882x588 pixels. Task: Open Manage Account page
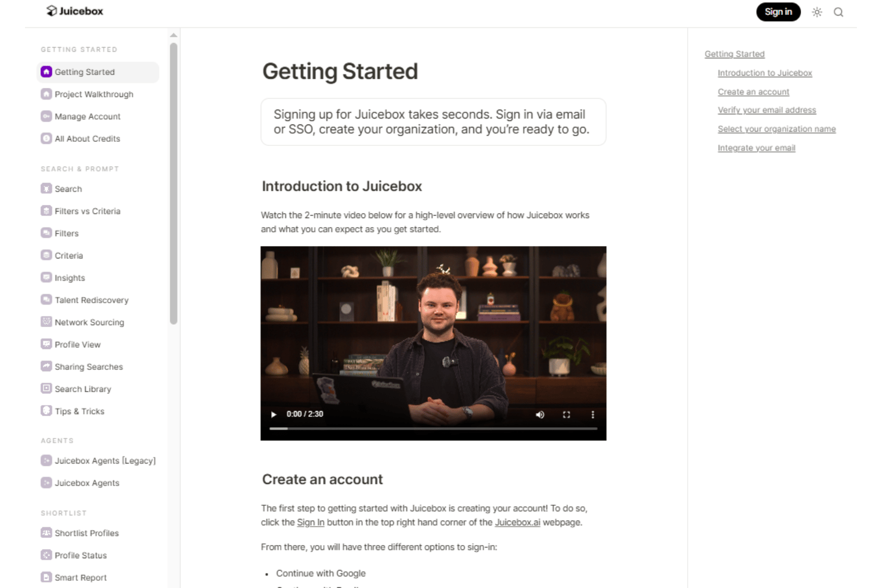click(x=88, y=116)
